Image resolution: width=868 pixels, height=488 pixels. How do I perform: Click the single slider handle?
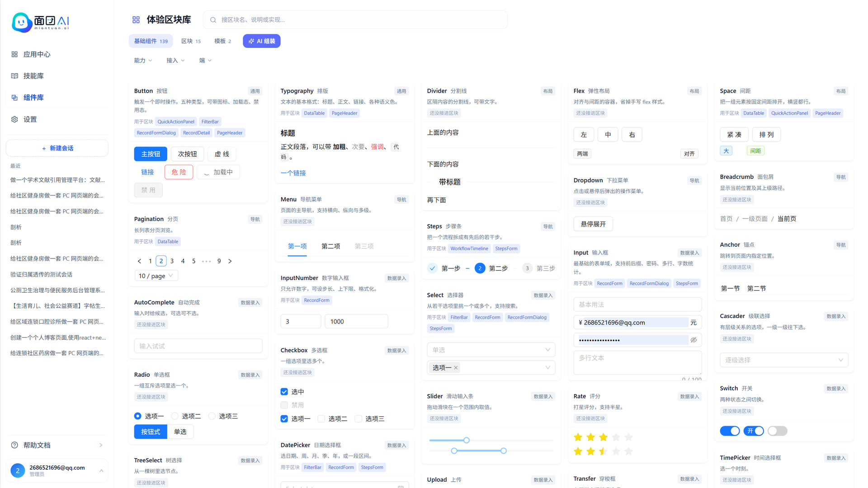[x=467, y=440]
